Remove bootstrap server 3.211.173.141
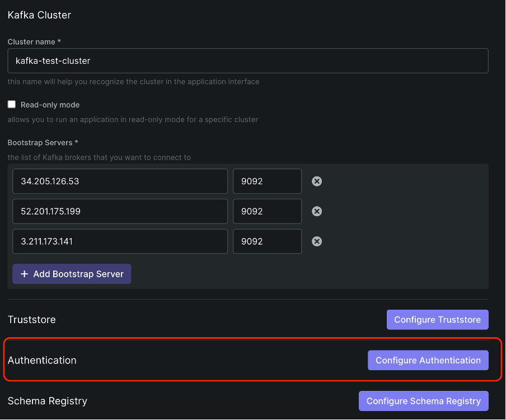Viewport: 506px width, 420px height. (x=317, y=241)
